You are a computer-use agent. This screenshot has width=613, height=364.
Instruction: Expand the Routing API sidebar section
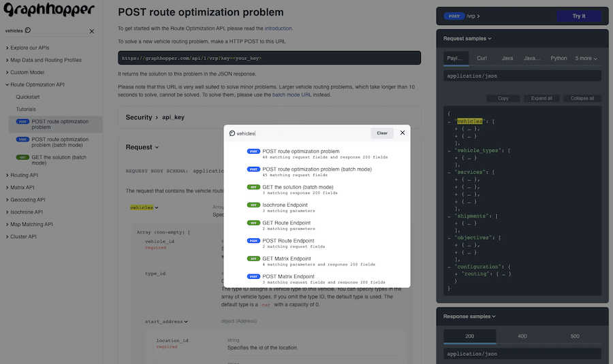pos(24,175)
